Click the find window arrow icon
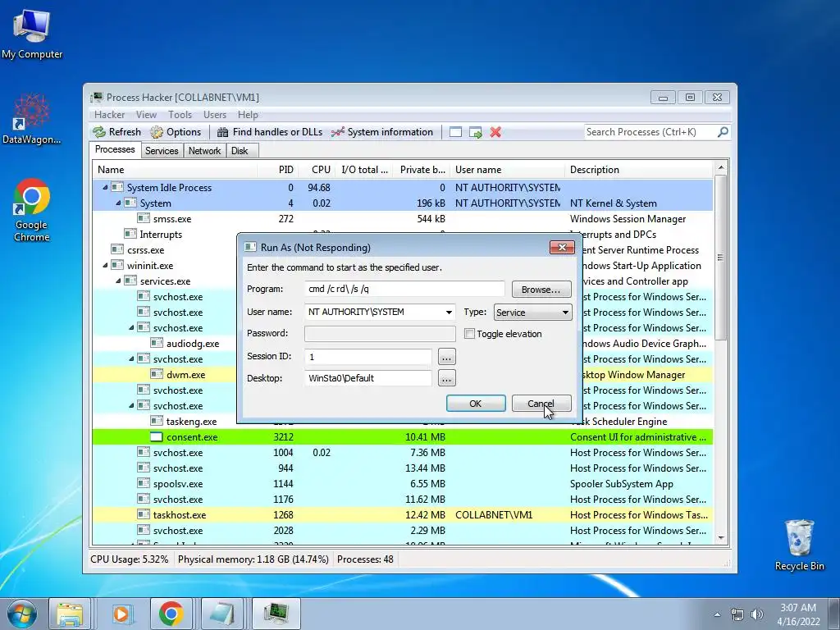The height and width of the screenshot is (630, 840). [475, 132]
